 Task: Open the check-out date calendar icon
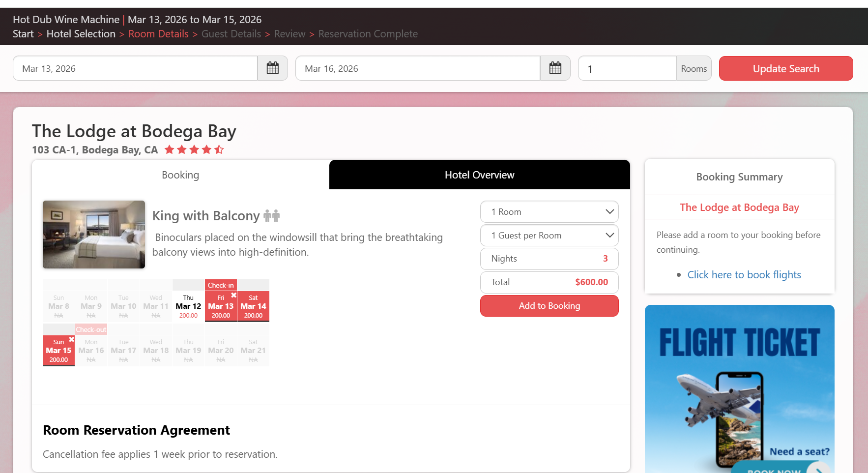[x=555, y=68]
